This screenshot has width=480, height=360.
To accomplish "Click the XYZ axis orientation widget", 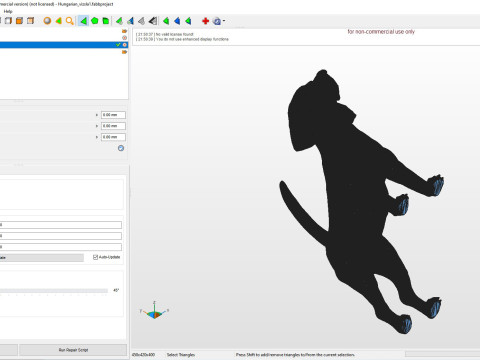I will click(154, 311).
